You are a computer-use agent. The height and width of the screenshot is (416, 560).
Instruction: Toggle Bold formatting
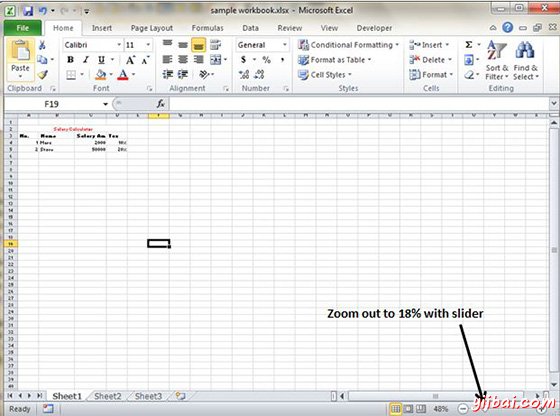pos(70,60)
